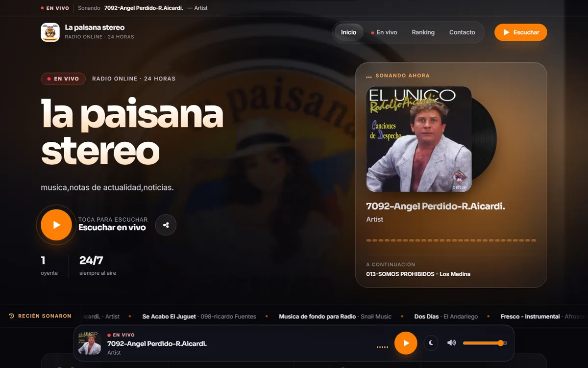The height and width of the screenshot is (368, 588).
Task: Open the Contacto nav item
Action: [462, 32]
